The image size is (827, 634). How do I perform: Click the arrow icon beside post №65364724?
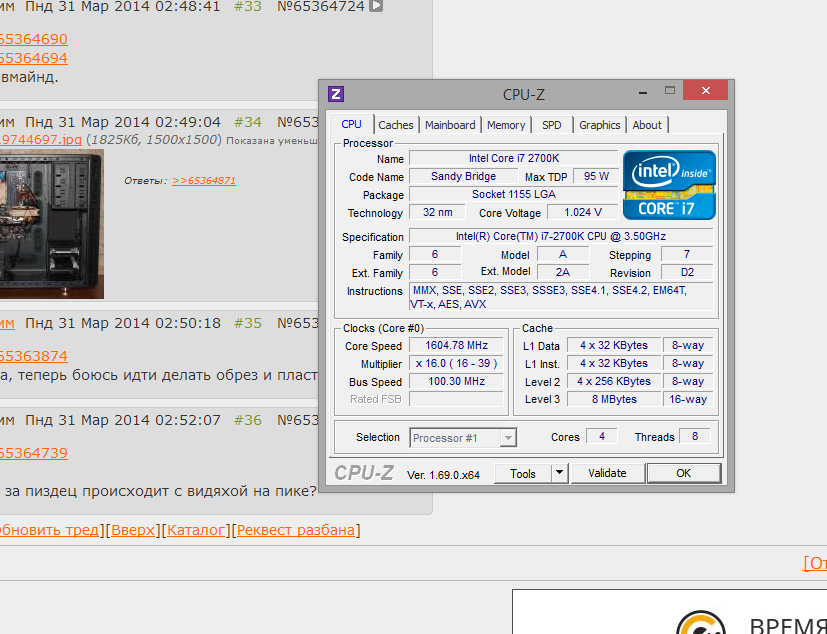[x=376, y=6]
